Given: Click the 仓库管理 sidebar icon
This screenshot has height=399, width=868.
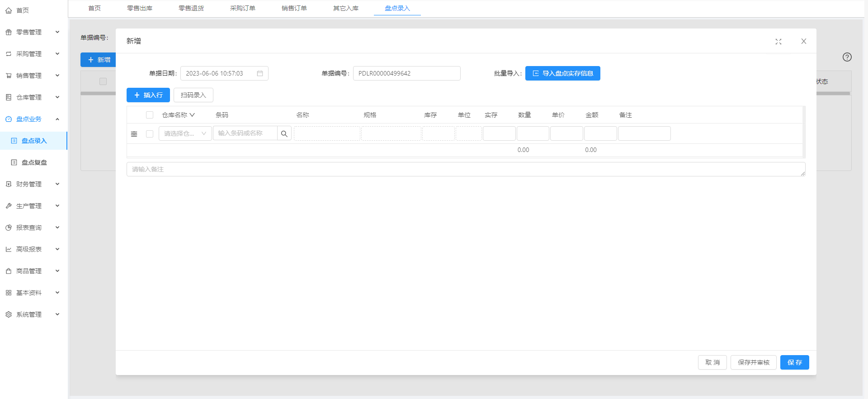Looking at the screenshot, I should pos(9,97).
